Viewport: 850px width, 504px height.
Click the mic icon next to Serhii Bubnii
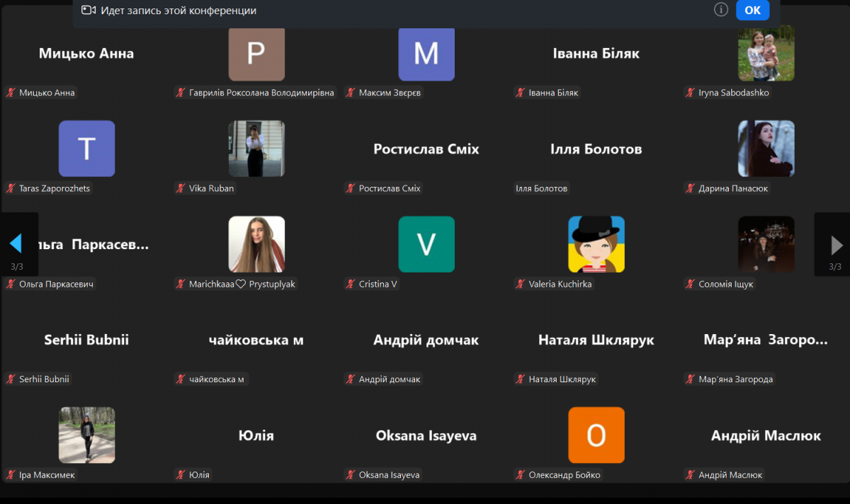(10, 379)
